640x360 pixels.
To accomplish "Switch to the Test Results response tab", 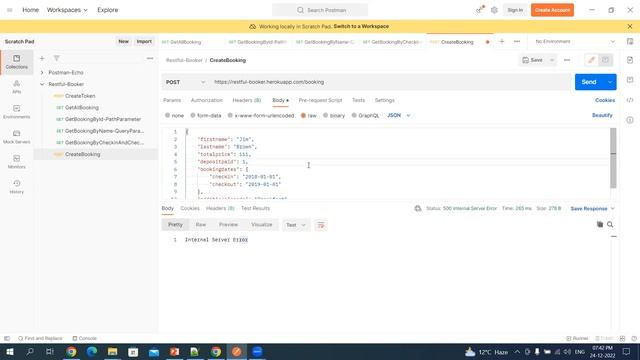I will pos(256,208).
